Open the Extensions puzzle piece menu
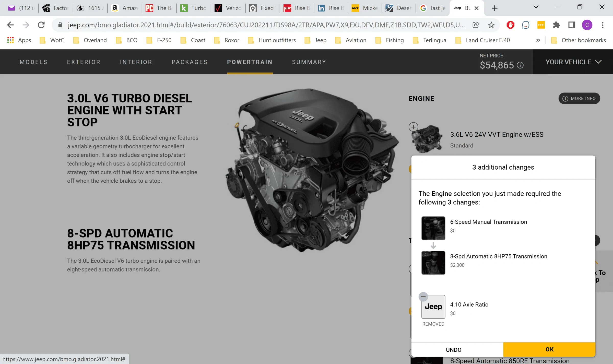Viewport: 613px width, 364px height. [556, 25]
